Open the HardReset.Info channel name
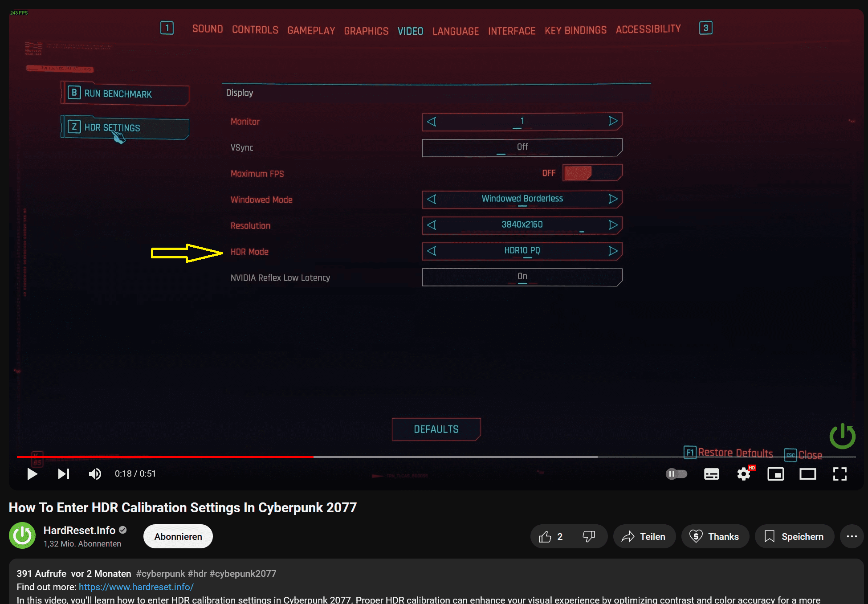Image resolution: width=868 pixels, height=604 pixels. pos(79,531)
